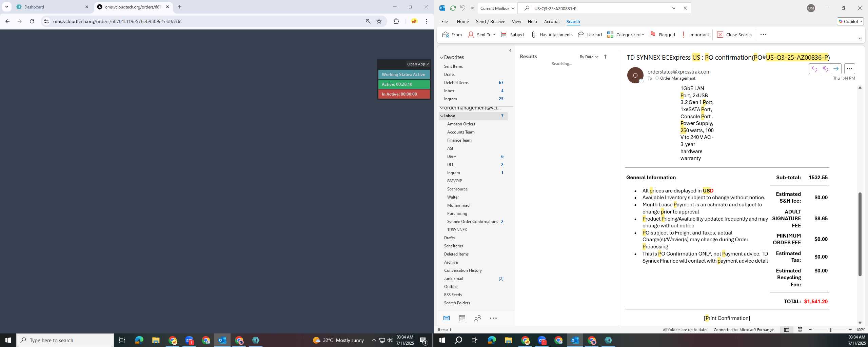Click the Reply All icon in email header
The height and width of the screenshot is (347, 868).
825,69
